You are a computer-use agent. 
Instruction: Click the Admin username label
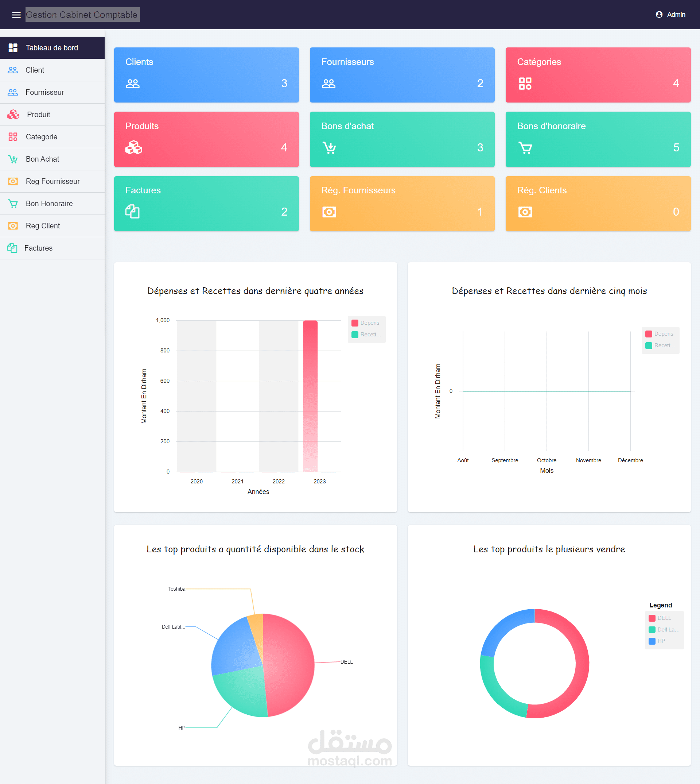[676, 15]
